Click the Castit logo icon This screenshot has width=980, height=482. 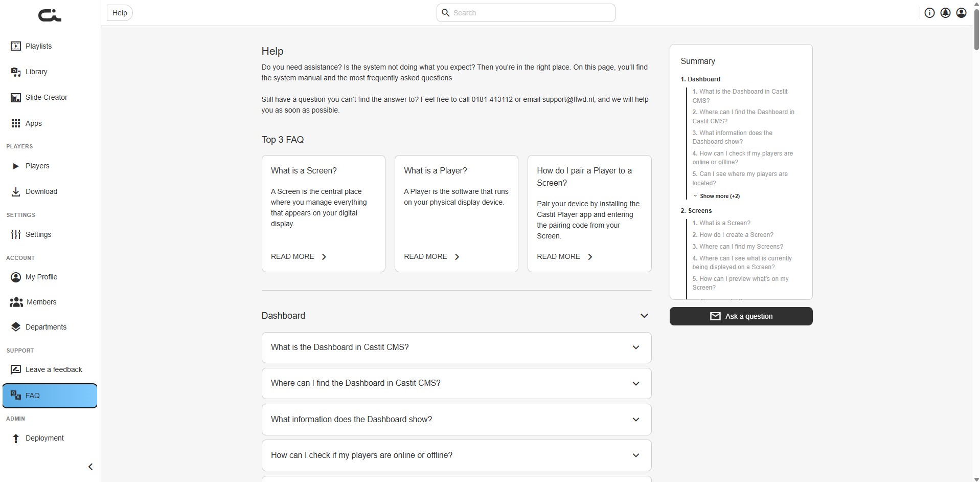coord(50,15)
